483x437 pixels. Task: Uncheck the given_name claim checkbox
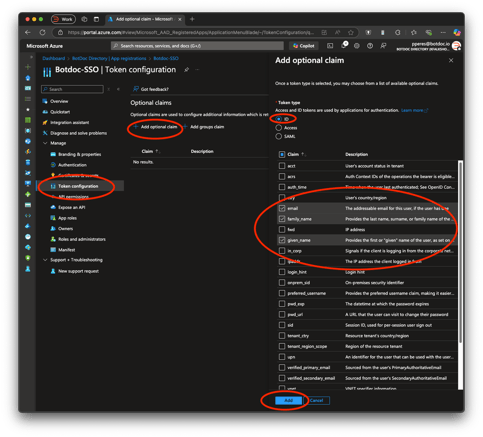(282, 240)
